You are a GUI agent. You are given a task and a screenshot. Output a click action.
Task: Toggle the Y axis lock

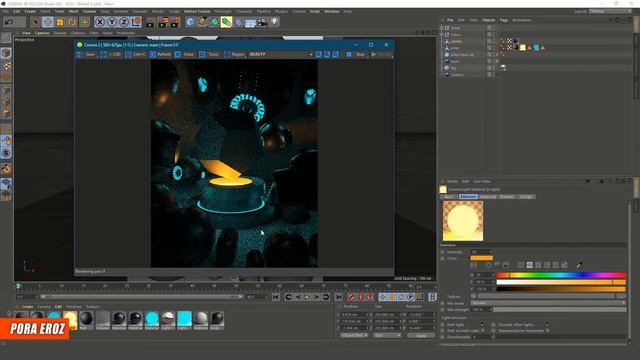click(112, 22)
